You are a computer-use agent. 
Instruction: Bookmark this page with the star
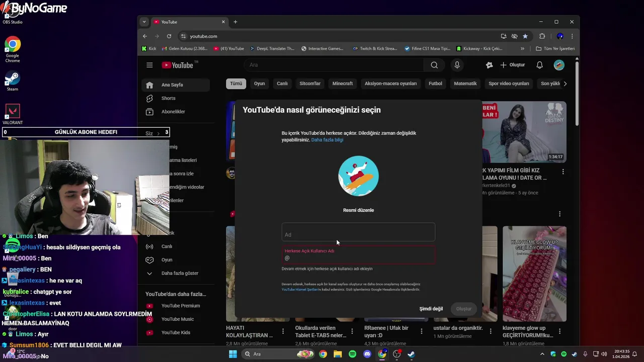(525, 36)
